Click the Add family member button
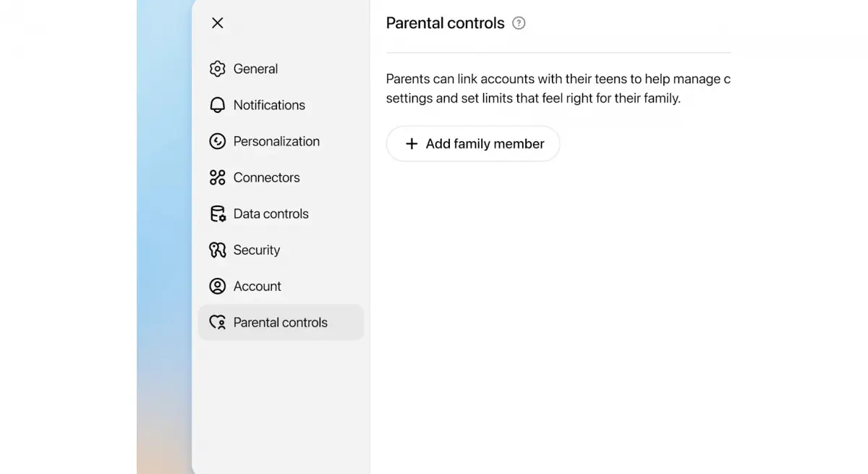 point(472,143)
